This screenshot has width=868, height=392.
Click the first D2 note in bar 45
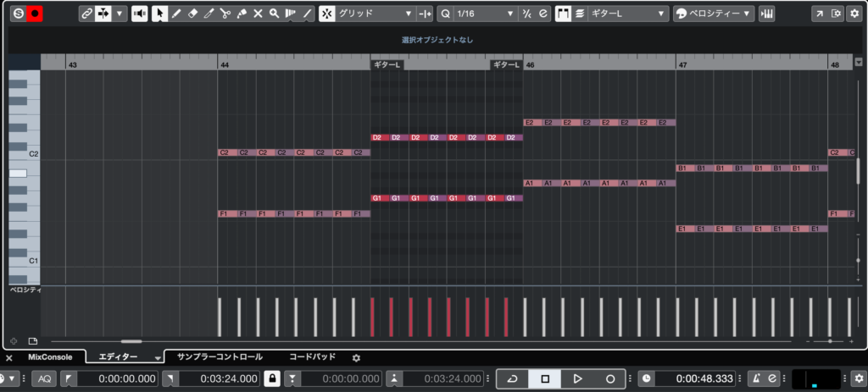coord(380,137)
